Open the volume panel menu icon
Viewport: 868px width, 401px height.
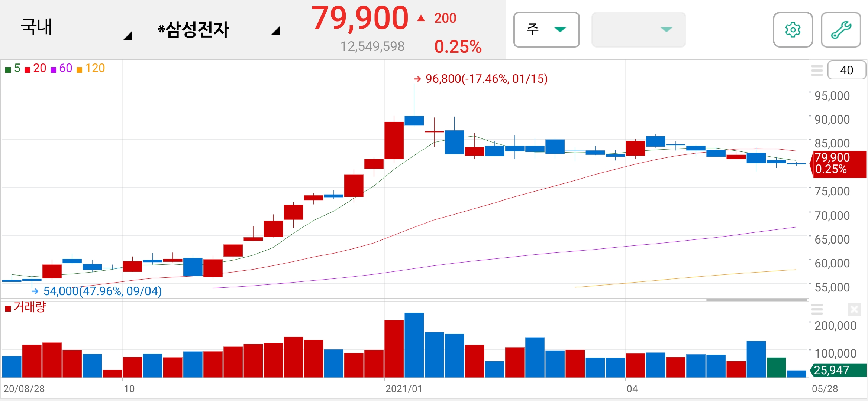click(817, 309)
